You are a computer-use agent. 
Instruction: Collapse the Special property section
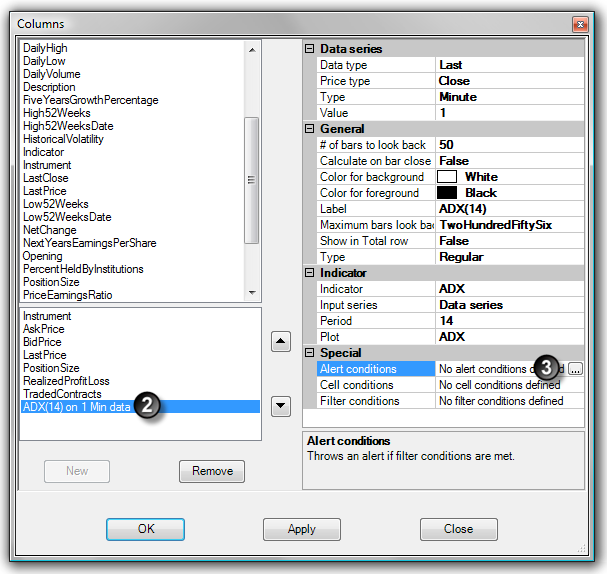(309, 353)
